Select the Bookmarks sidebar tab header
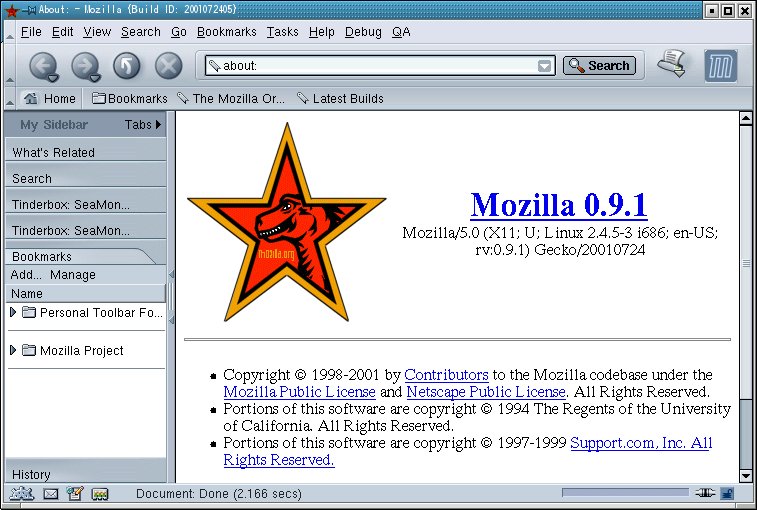The height and width of the screenshot is (510, 757). coord(80,256)
